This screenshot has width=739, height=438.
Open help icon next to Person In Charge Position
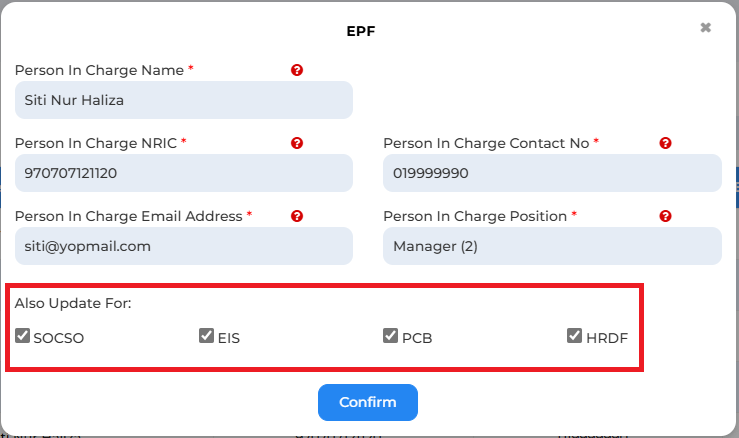click(665, 216)
